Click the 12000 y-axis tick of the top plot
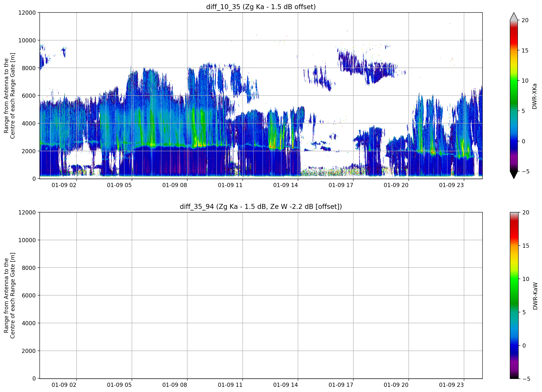Image resolution: width=542 pixels, height=392 pixels. coord(27,13)
